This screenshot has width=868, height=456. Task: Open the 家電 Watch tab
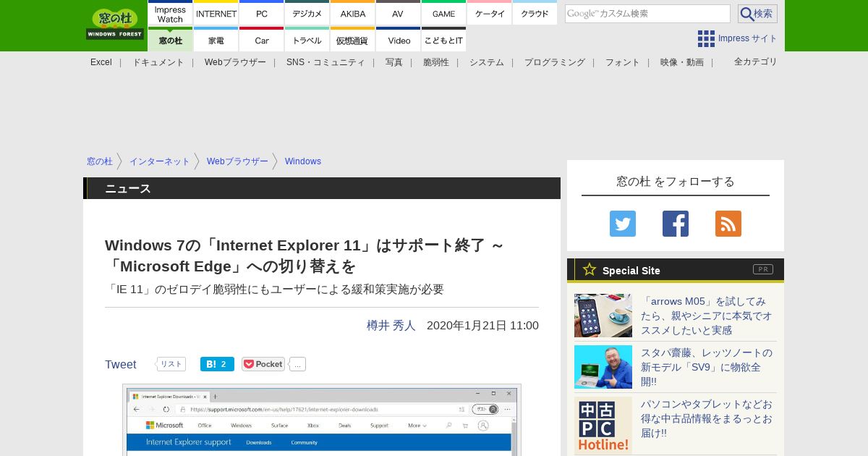[216, 40]
